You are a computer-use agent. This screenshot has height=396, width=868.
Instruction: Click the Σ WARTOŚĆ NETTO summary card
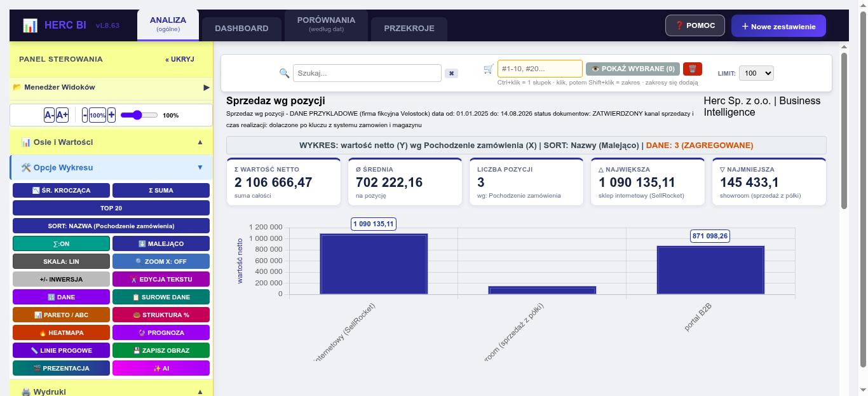click(x=283, y=182)
